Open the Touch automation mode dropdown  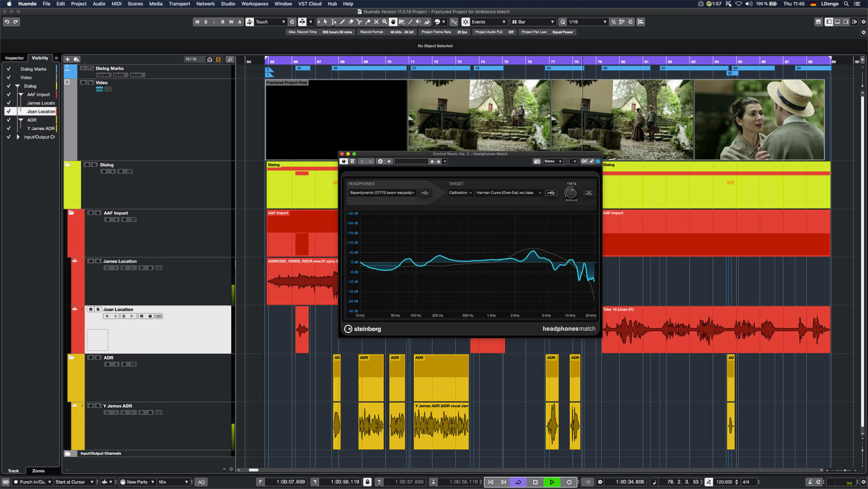[269, 22]
